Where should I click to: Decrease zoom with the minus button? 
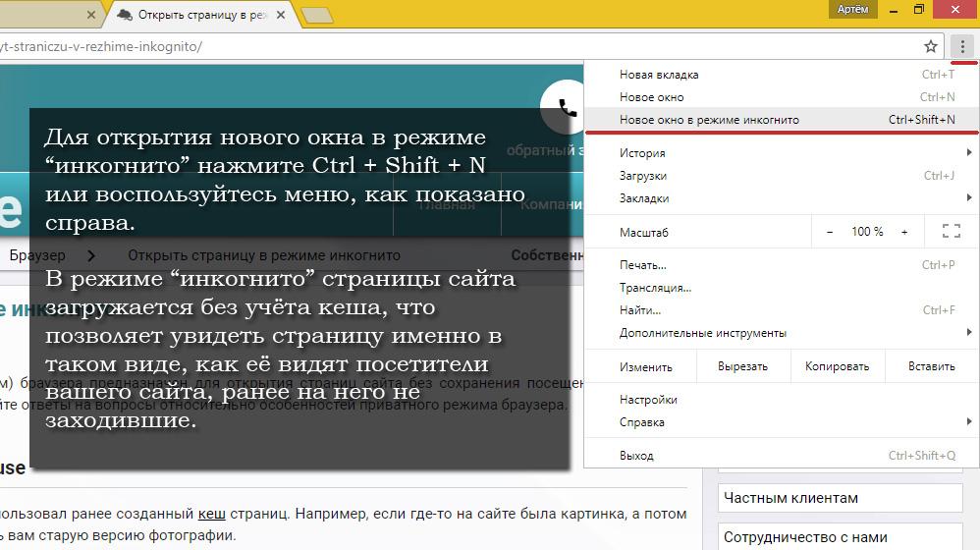coord(830,232)
